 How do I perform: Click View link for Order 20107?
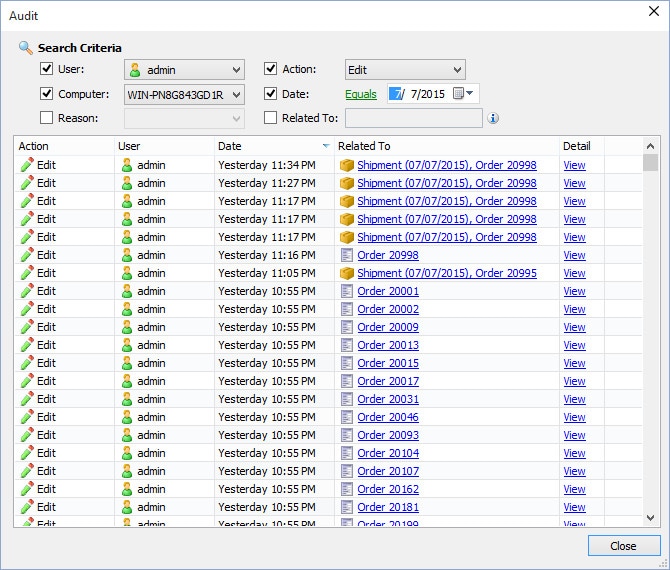click(x=574, y=471)
